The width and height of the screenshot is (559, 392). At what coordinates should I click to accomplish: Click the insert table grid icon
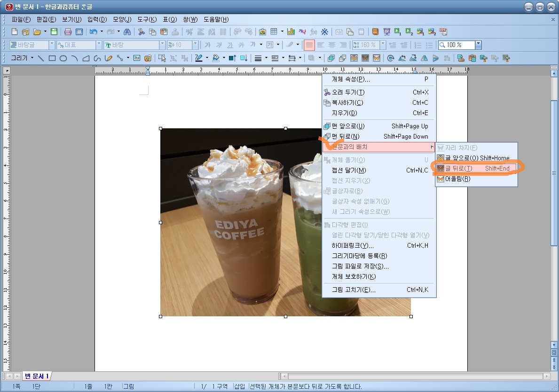(274, 31)
